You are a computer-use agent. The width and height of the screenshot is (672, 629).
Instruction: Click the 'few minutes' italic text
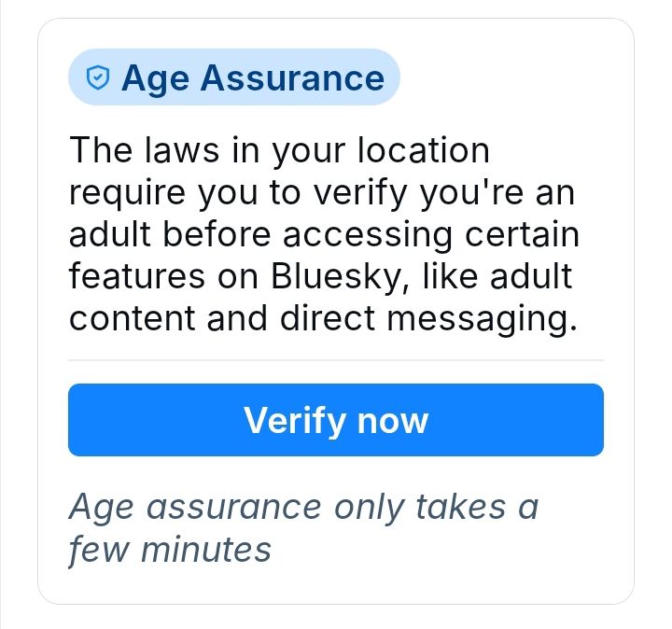(x=169, y=549)
